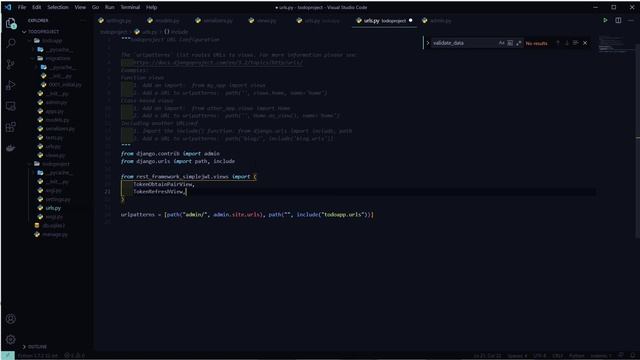
Task: Open asgi.py in the file tree
Action: pyautogui.click(x=50, y=190)
